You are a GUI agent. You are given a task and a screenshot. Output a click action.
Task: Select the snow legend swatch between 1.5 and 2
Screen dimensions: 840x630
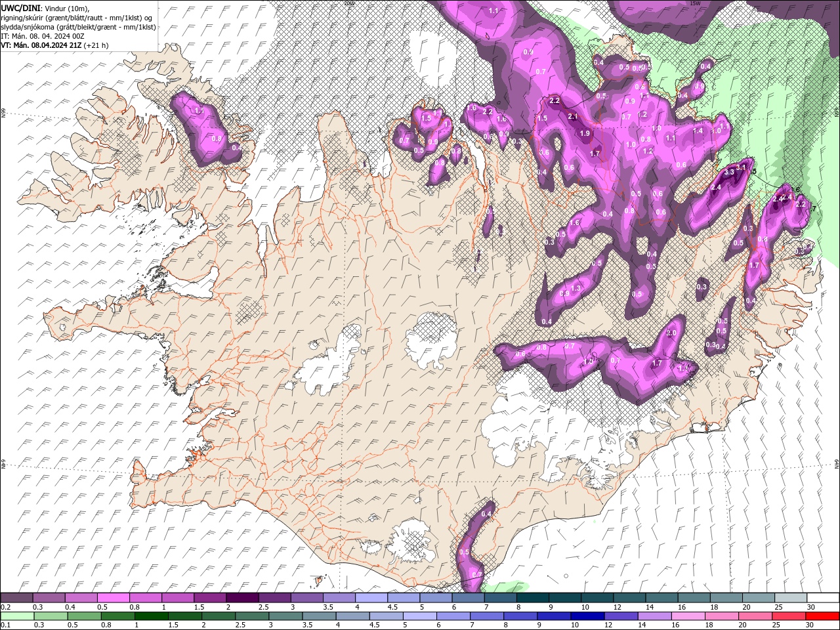point(210,598)
